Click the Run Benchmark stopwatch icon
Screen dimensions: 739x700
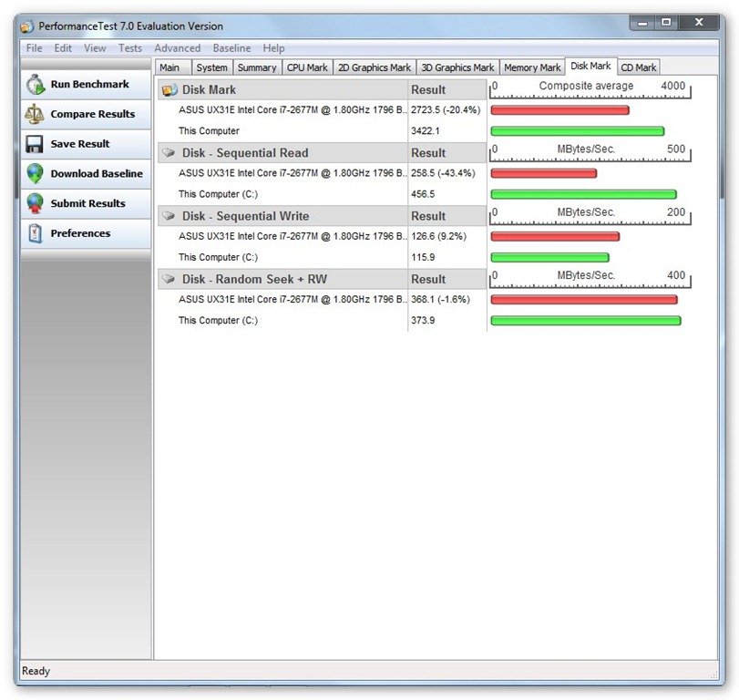[x=36, y=85]
